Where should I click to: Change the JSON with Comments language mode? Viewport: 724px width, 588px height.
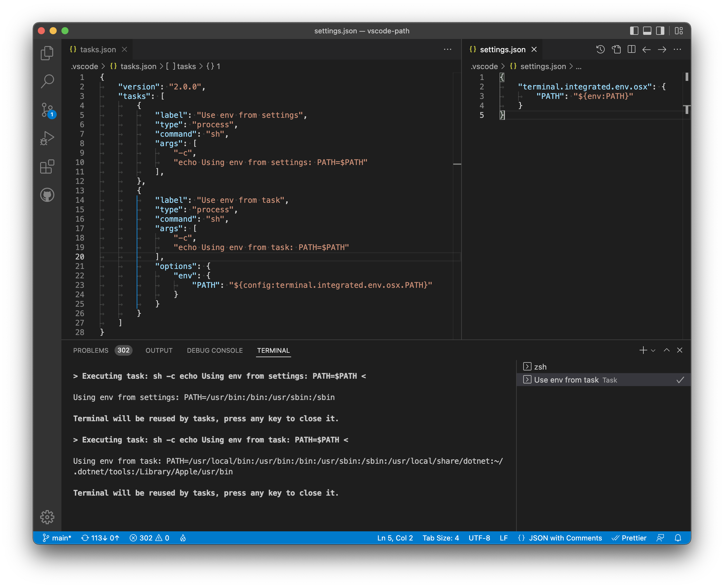561,538
